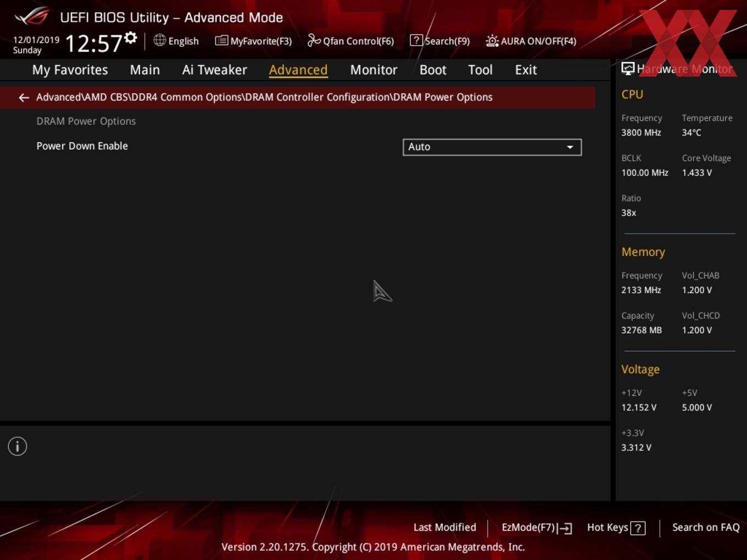Open Search on FAQ link
This screenshot has width=747, height=560.
pyautogui.click(x=706, y=528)
